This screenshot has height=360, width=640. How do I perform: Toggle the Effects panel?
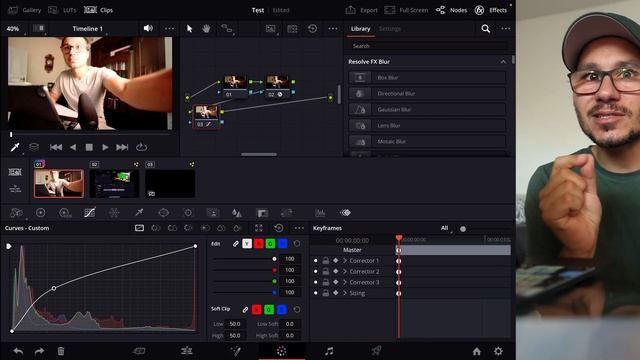(491, 10)
